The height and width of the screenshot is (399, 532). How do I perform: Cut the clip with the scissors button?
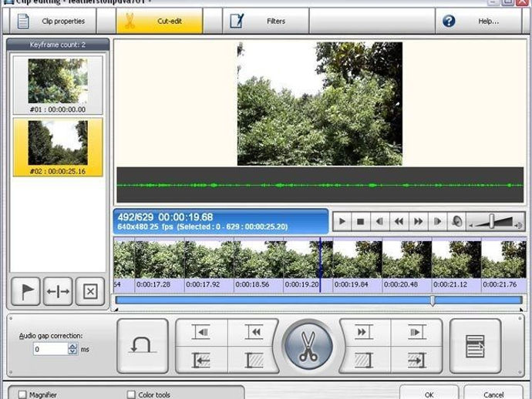click(308, 347)
